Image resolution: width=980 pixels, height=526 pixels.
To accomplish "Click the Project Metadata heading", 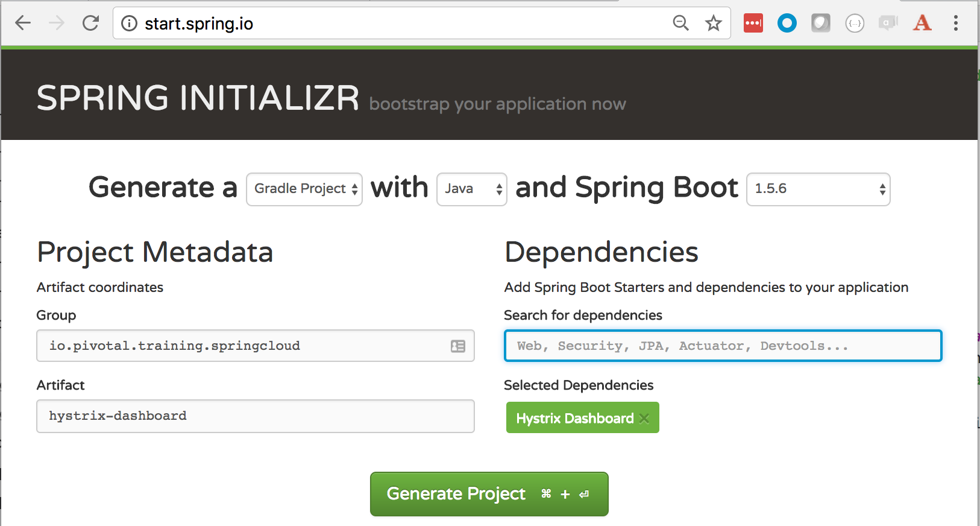I will (155, 252).
